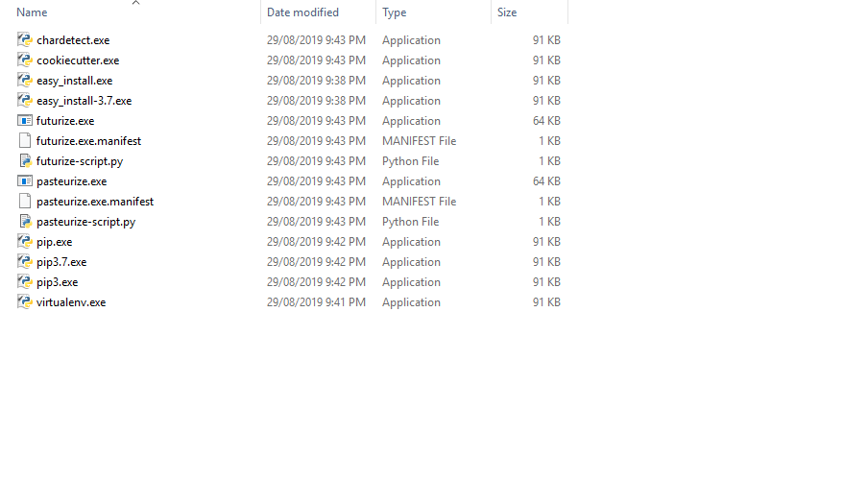This screenshot has width=868, height=480.
Task: Click the easy_install-3.7.exe file icon
Action: [24, 100]
